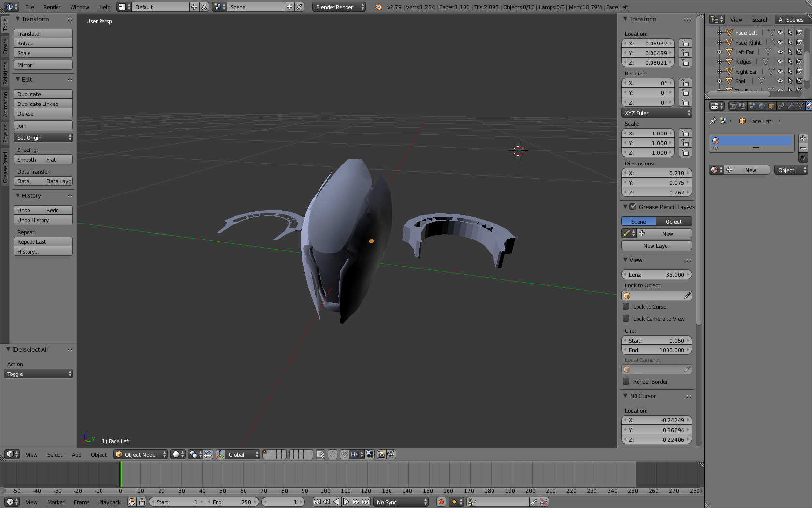The height and width of the screenshot is (508, 812).
Task: Click the Translate button
Action: 43,33
